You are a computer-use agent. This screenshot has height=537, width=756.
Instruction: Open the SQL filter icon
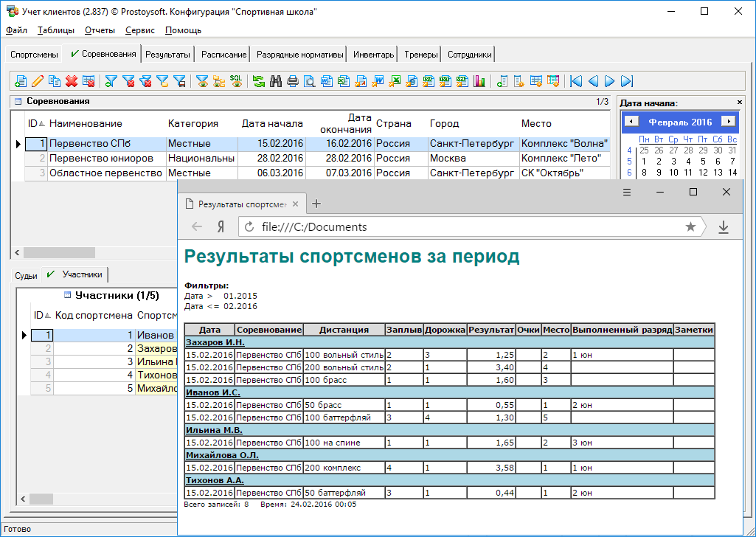[236, 80]
